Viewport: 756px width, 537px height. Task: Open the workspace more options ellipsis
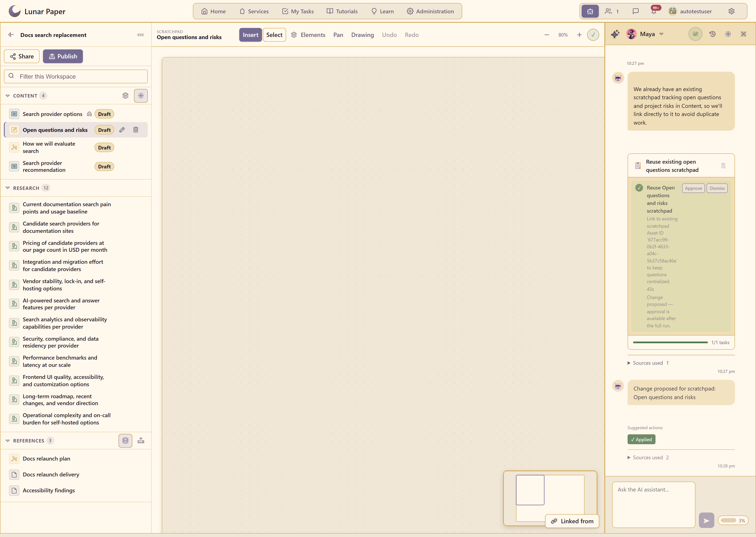point(140,35)
